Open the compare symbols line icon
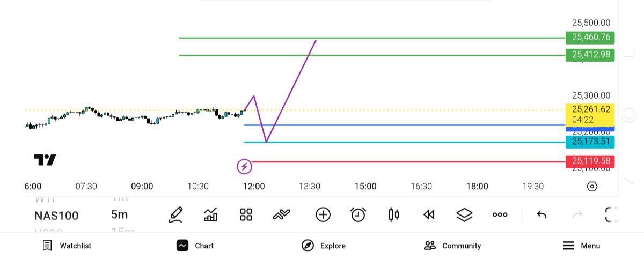Image resolution: width=644 pixels, height=259 pixels. 281,215
